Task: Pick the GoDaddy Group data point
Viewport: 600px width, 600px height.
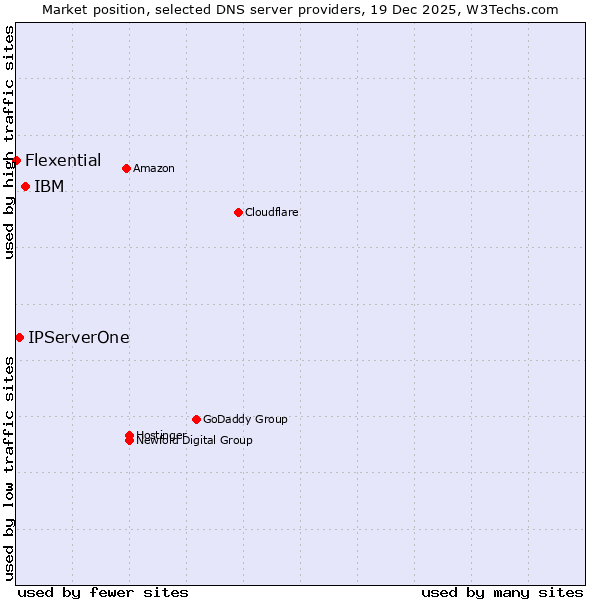Action: click(x=196, y=419)
